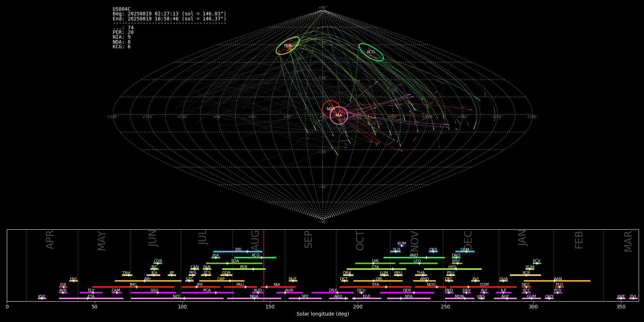Click the green AND shower bar

[414, 258]
